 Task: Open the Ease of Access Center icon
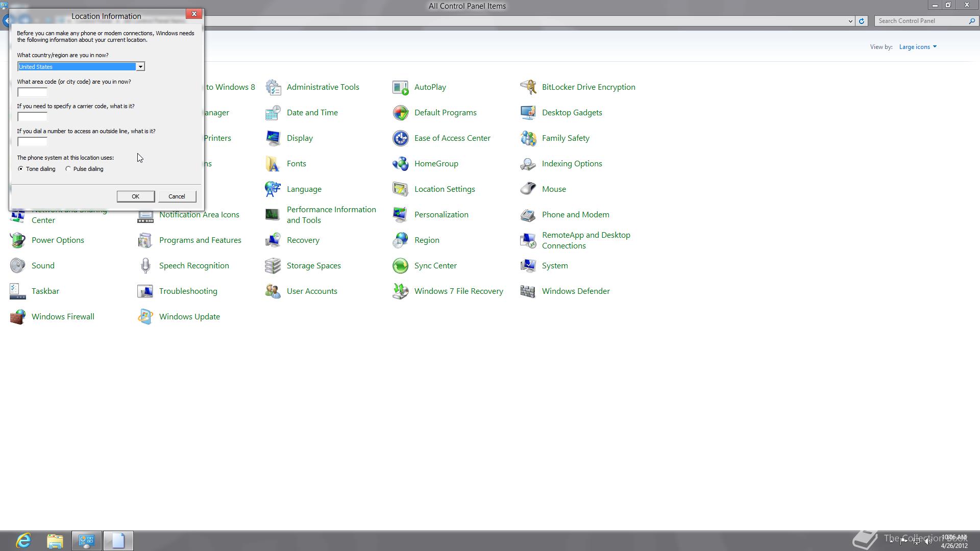(x=401, y=138)
